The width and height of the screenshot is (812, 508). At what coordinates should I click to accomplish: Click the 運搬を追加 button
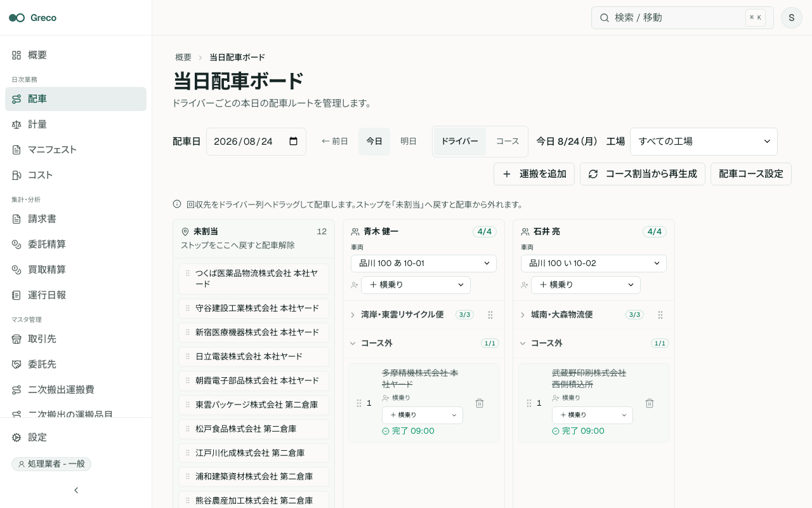534,174
